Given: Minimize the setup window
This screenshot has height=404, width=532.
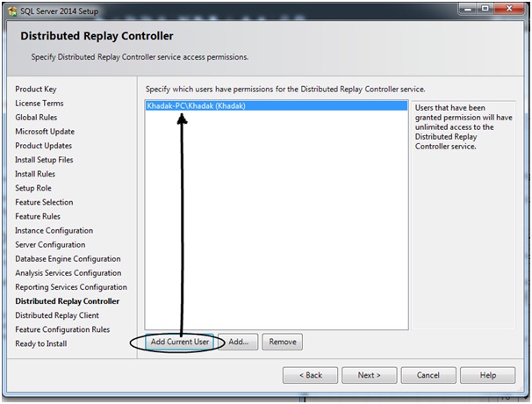Looking at the screenshot, I should tap(468, 9).
